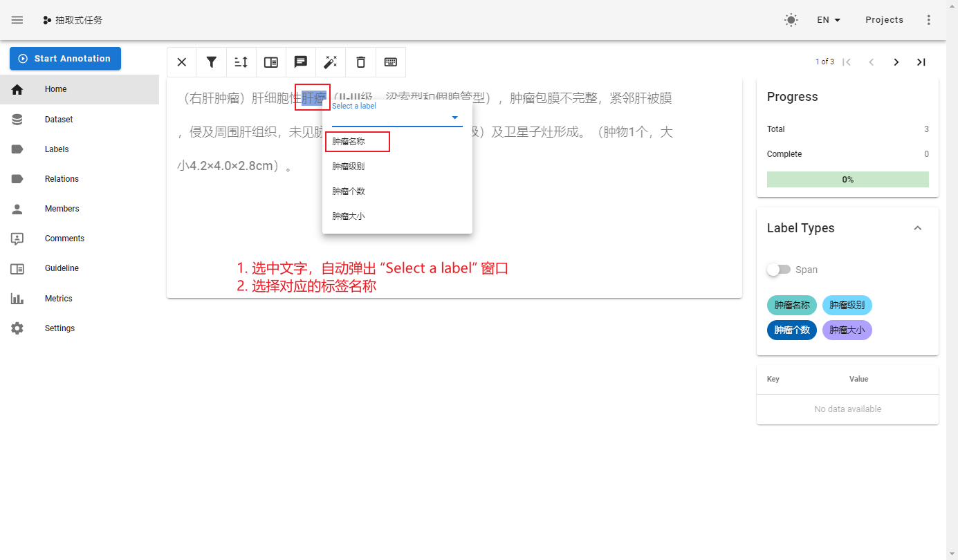Jump to last document arrow
The width and height of the screenshot is (958, 560).
click(x=921, y=62)
